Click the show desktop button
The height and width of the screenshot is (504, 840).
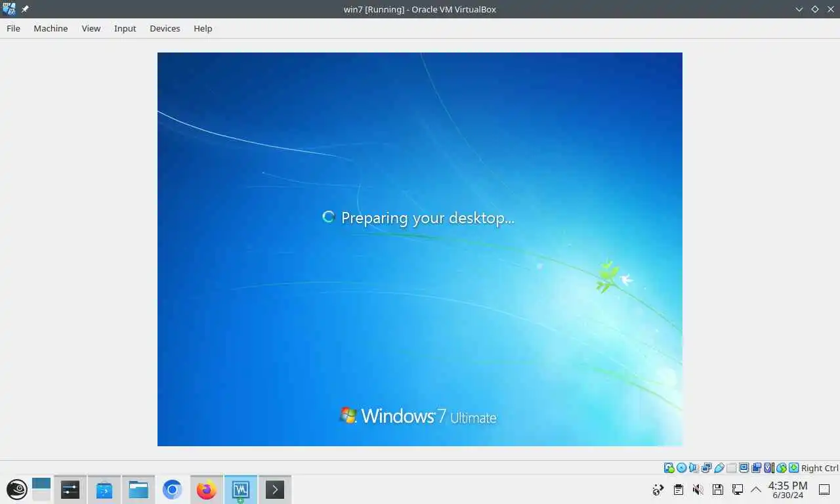pos(825,490)
